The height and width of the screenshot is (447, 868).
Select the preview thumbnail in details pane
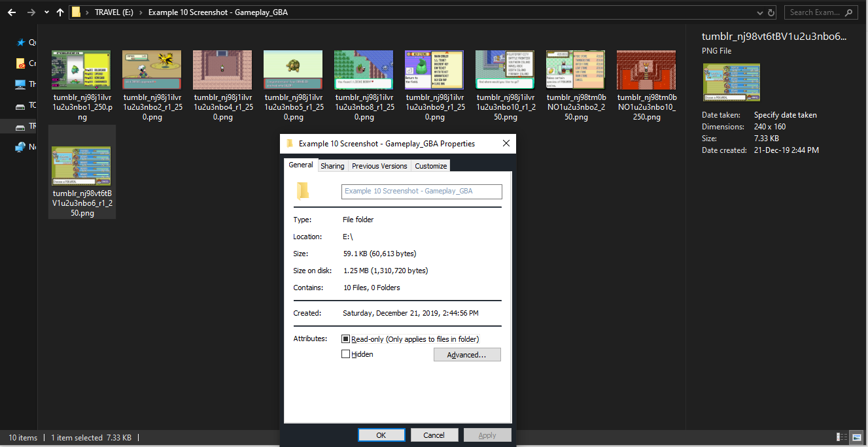[x=731, y=82]
